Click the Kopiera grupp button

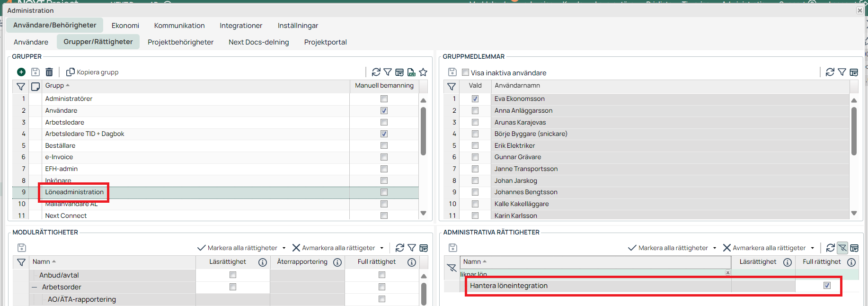click(x=92, y=72)
